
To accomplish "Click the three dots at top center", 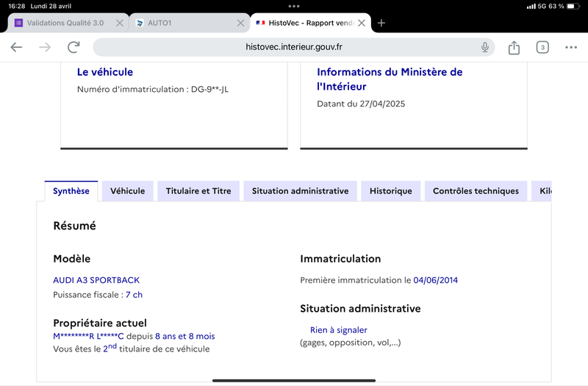I will [x=294, y=6].
